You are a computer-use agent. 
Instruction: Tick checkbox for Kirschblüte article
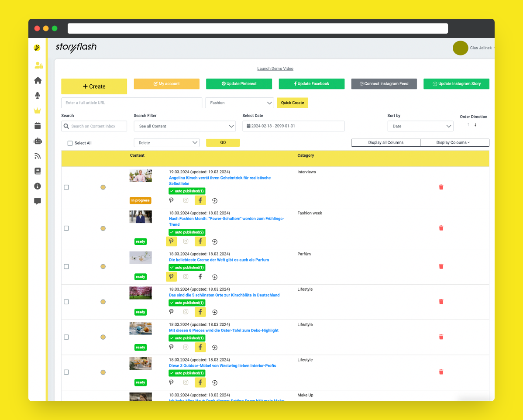[x=66, y=302]
